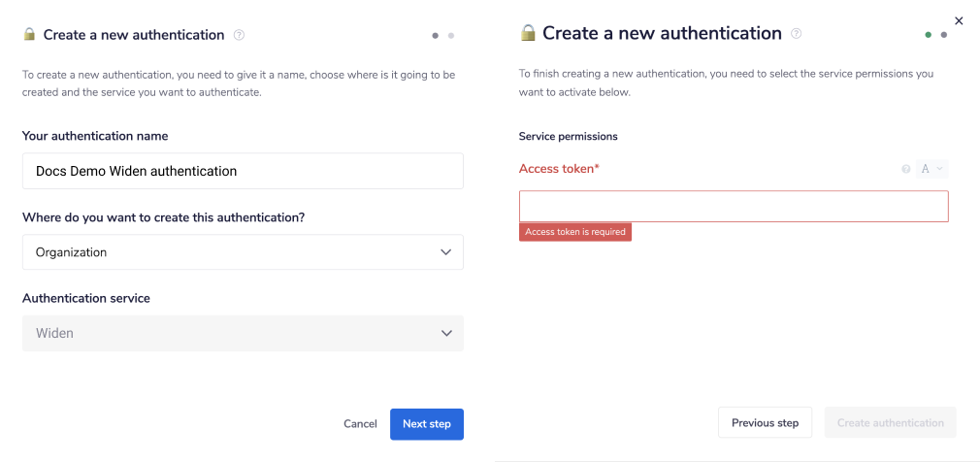Click the 'Access token is required' error badge

tap(575, 232)
